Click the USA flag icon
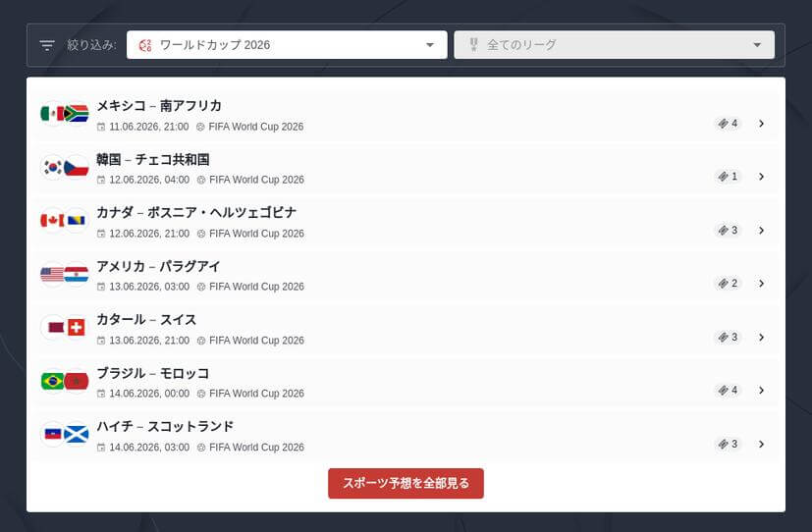The image size is (812, 532). (x=52, y=274)
